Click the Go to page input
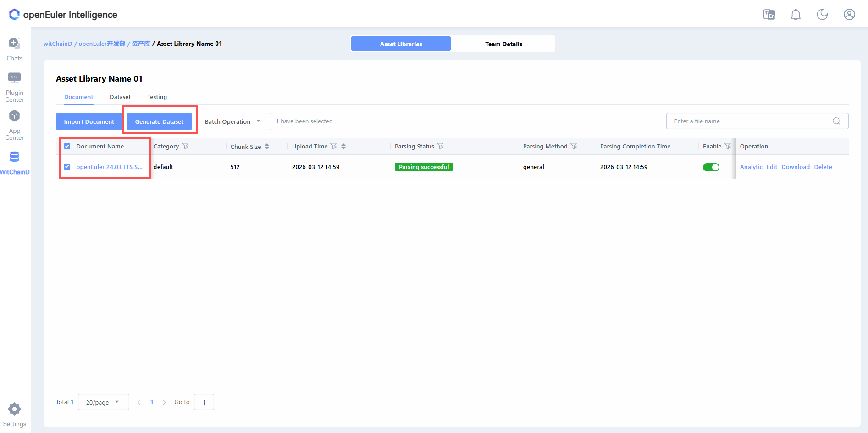868x433 pixels. [204, 402]
